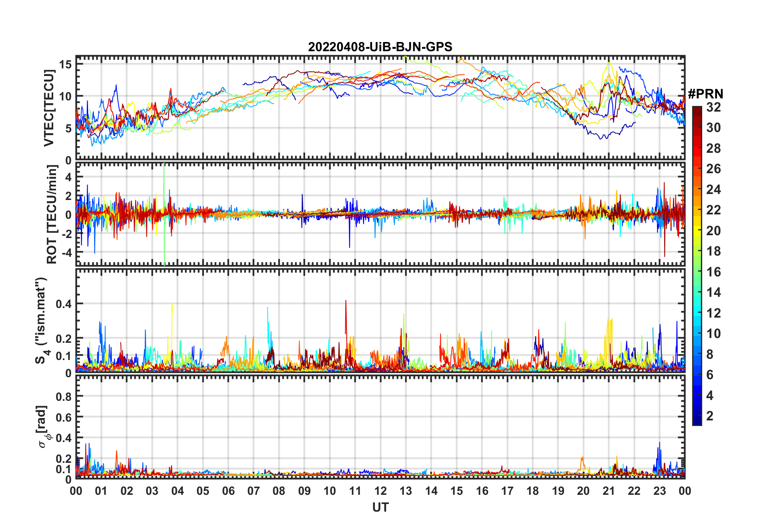Click x-axis hour tick label 21

pos(609,491)
